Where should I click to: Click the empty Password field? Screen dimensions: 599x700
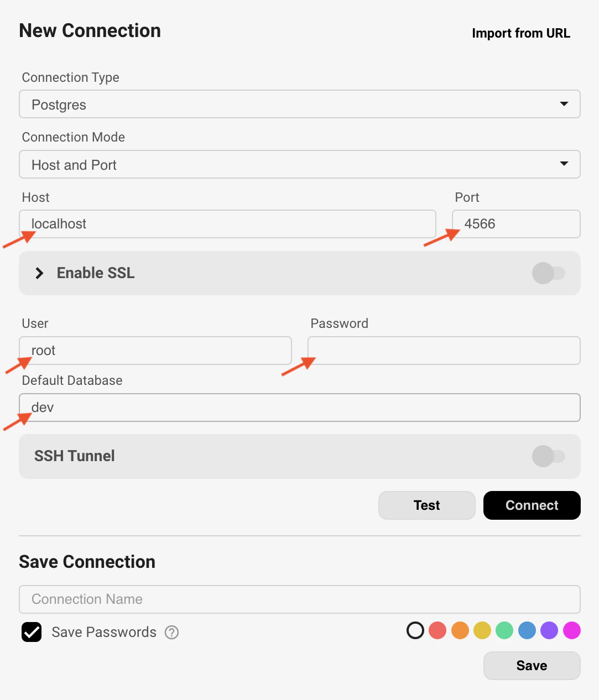click(444, 351)
